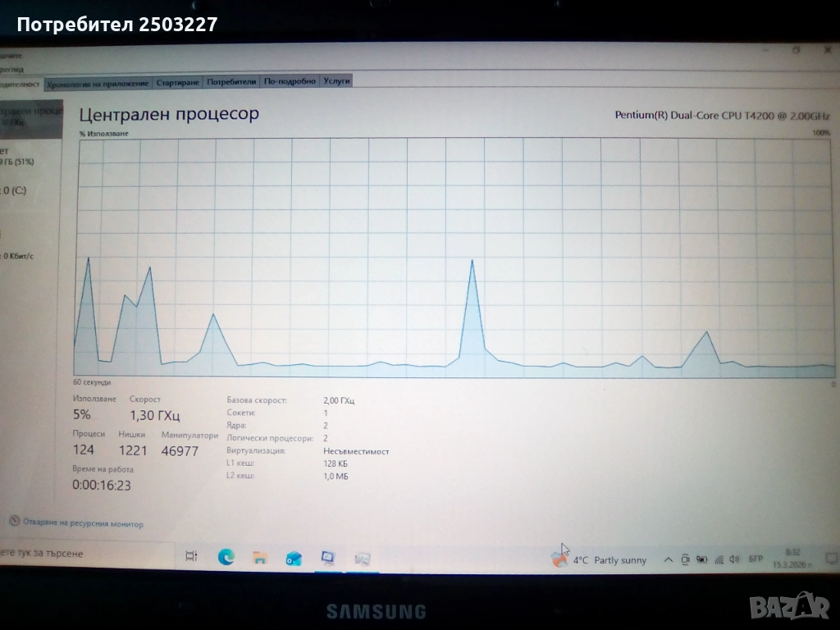840x630 pixels.
Task: Close the Task Manager window
Action: 827,50
